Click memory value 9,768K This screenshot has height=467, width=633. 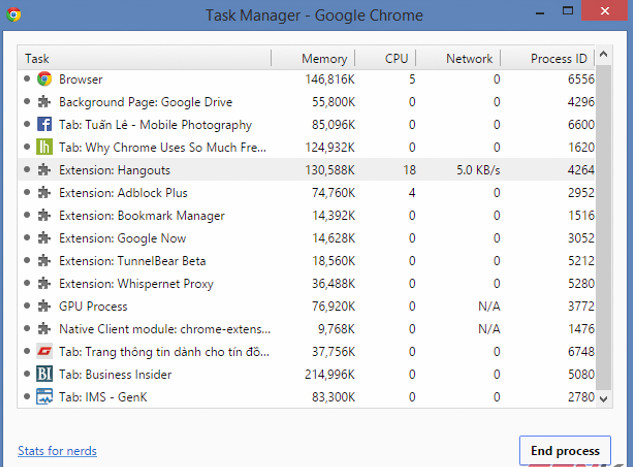click(x=336, y=329)
